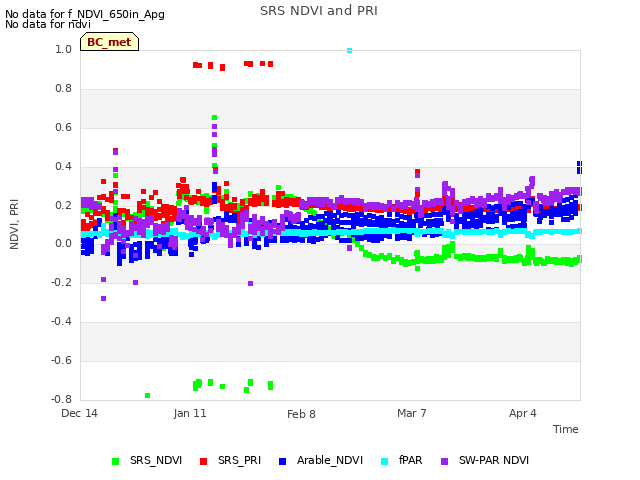Select the chart title SRS NDVI and PRI
Screen dimensions: 640x480
point(319,11)
